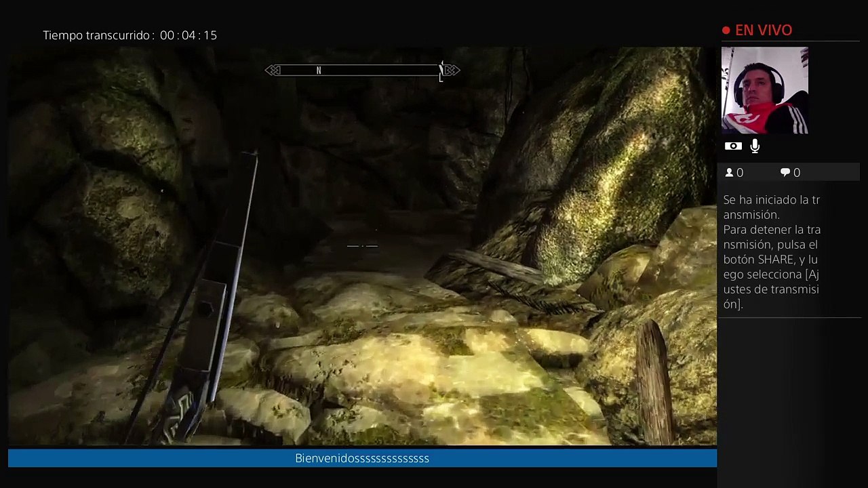Viewport: 868px width, 488px height.
Task: Click the viewer count number beside person icon
Action: (x=740, y=173)
